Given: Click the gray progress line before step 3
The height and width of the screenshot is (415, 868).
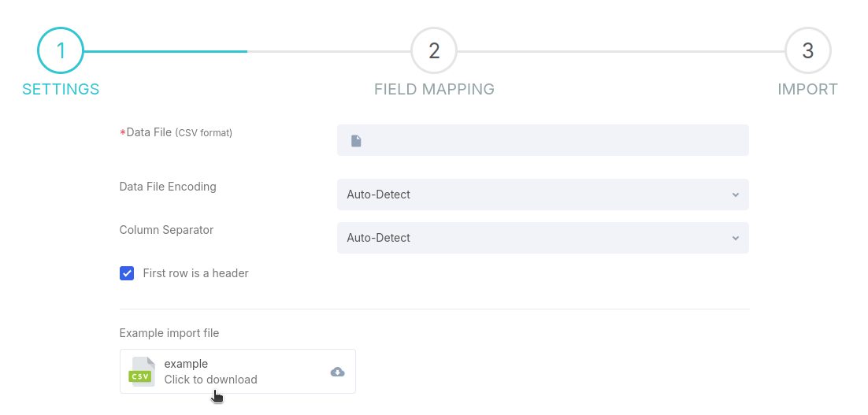Looking at the screenshot, I should pyautogui.click(x=621, y=51).
